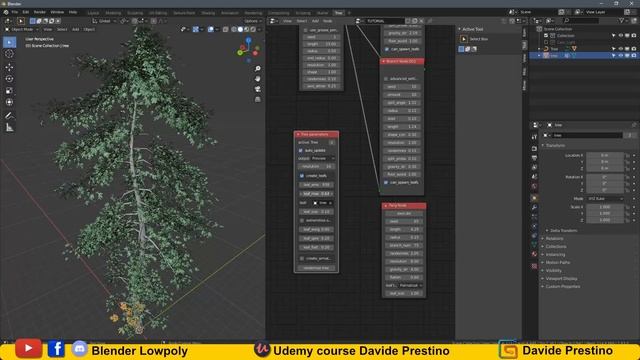The height and width of the screenshot is (360, 640).
Task: Click the outliner filter funnel icon
Action: (621, 20)
